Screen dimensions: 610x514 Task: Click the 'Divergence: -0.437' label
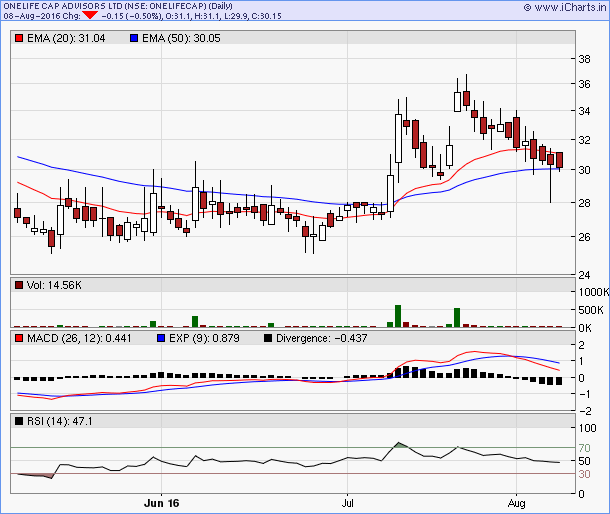coord(321,338)
